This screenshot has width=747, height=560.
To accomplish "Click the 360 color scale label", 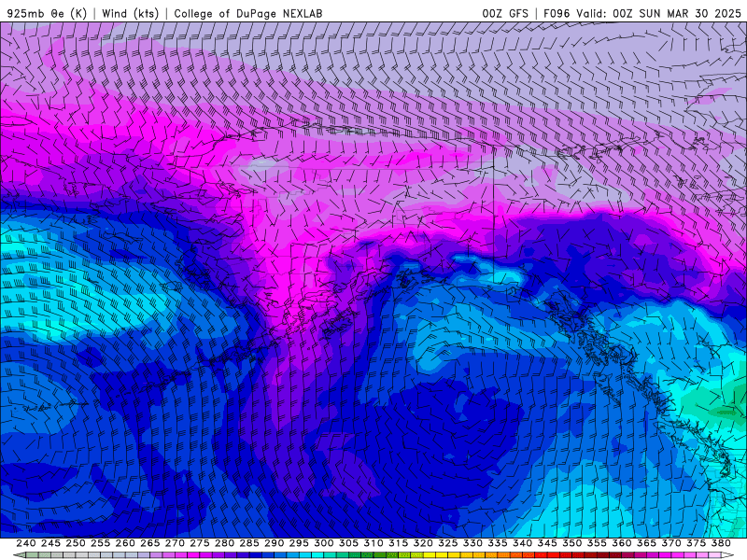I will click(x=621, y=543).
